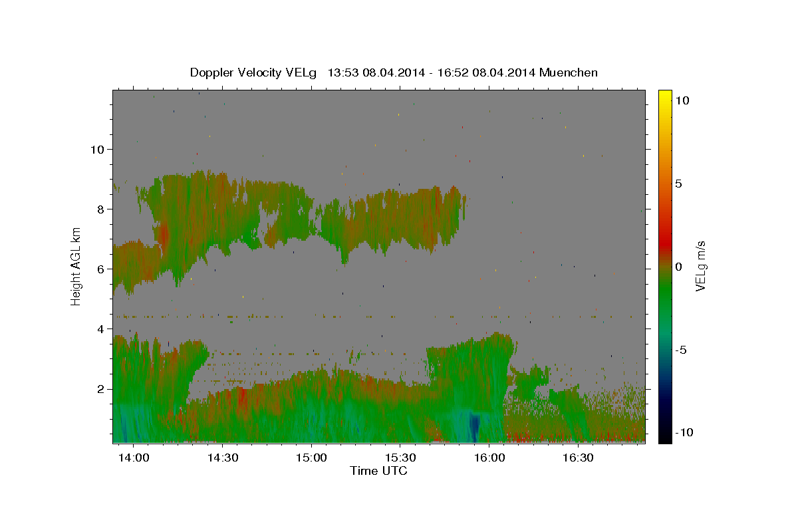Click the plot title 'Doppler Velocity VELg'
Screen dimensions: 798x532
click(x=255, y=72)
